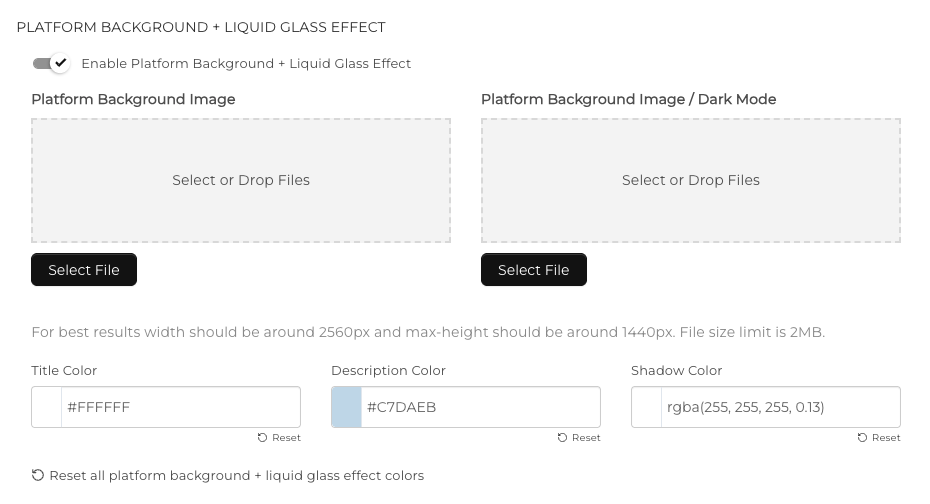930x504 pixels.
Task: Open the Title Color white swatch
Action: 47,407
